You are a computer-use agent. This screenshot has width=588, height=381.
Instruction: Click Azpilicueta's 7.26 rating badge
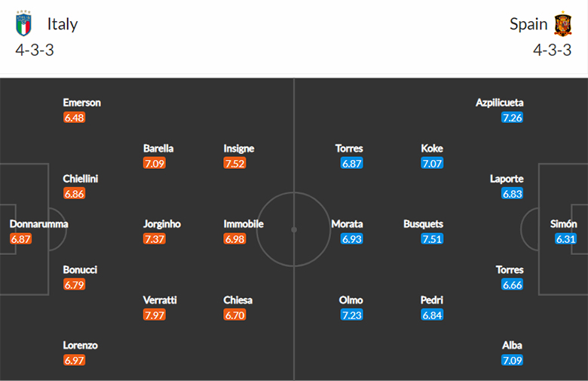point(513,118)
